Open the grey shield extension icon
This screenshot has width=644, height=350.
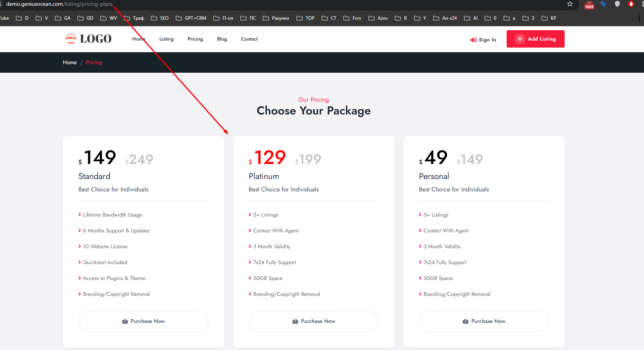point(617,4)
